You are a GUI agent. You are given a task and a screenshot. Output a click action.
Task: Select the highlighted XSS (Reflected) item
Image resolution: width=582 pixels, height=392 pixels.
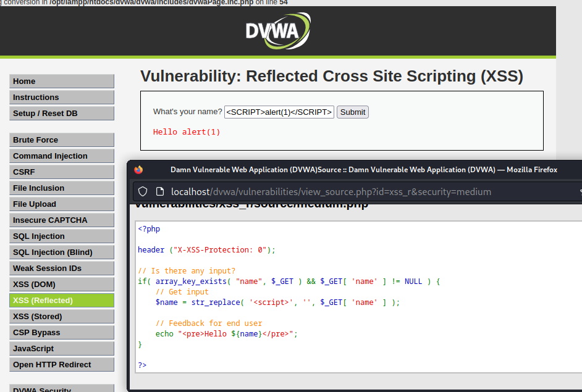click(62, 301)
